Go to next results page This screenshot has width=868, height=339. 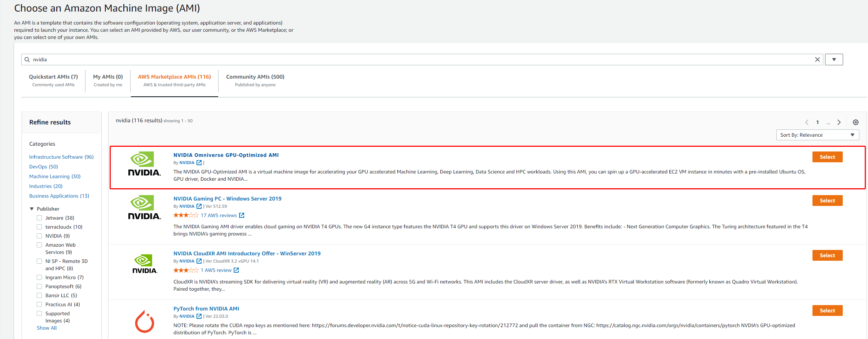click(x=839, y=122)
